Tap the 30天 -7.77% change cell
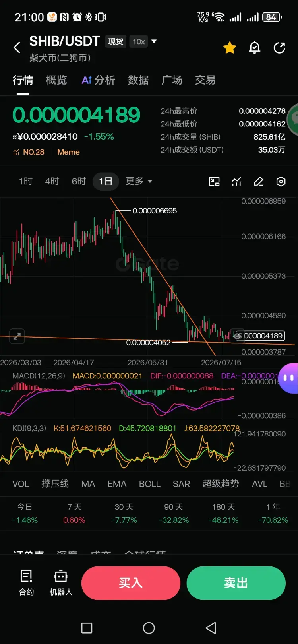Screen dimensions: 298x644 click(x=124, y=513)
